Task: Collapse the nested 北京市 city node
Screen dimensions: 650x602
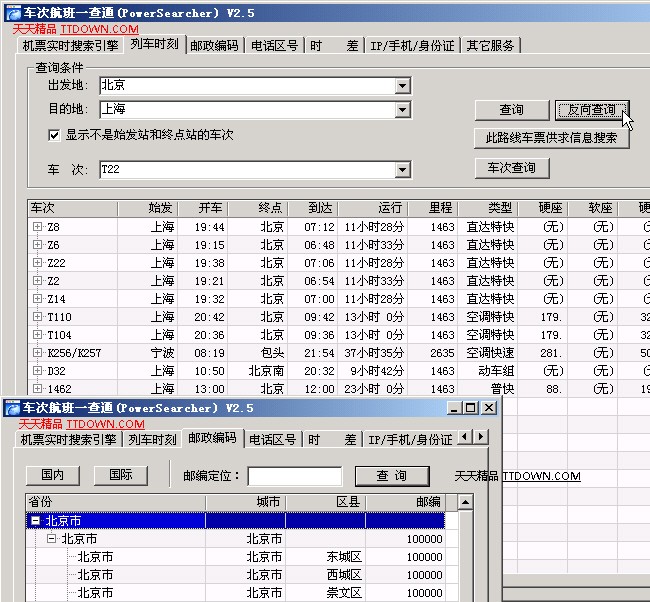Action: click(51, 539)
